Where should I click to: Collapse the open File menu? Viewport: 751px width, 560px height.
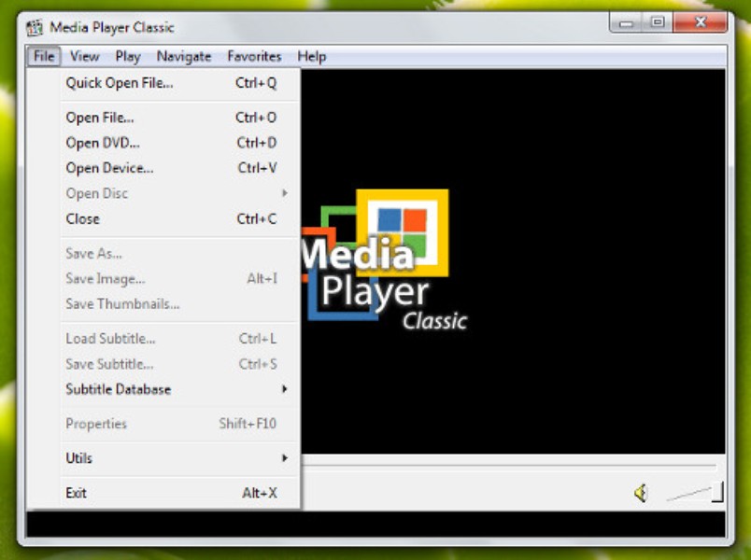click(x=44, y=56)
